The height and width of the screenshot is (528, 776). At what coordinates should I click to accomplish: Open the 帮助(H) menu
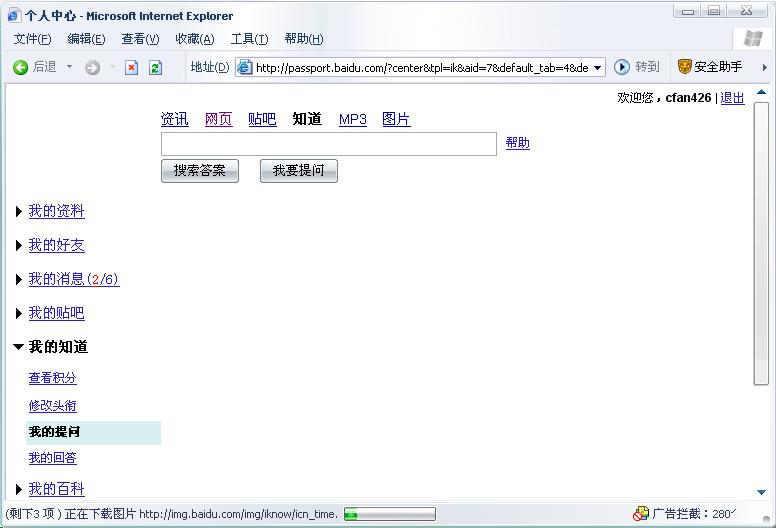pos(304,39)
